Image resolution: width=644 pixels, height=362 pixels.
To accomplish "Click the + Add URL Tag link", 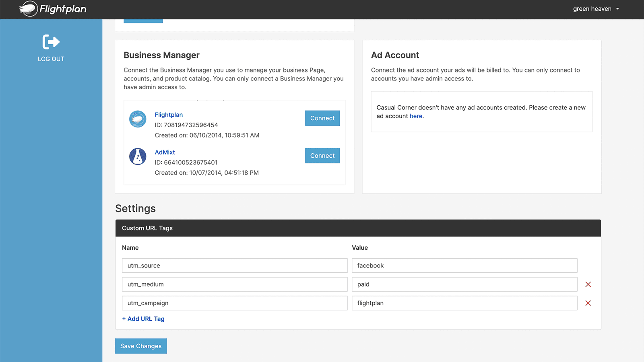I will pyautogui.click(x=143, y=319).
